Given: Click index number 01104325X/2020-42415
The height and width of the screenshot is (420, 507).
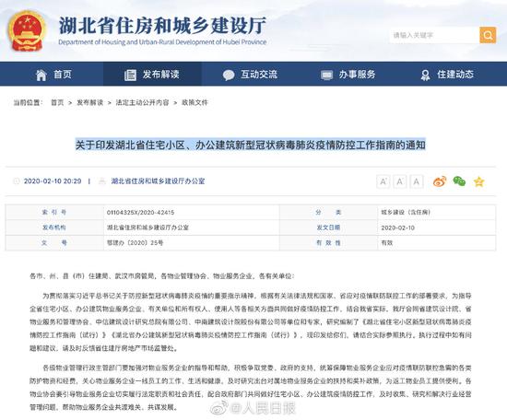Looking at the screenshot, I should tap(140, 212).
